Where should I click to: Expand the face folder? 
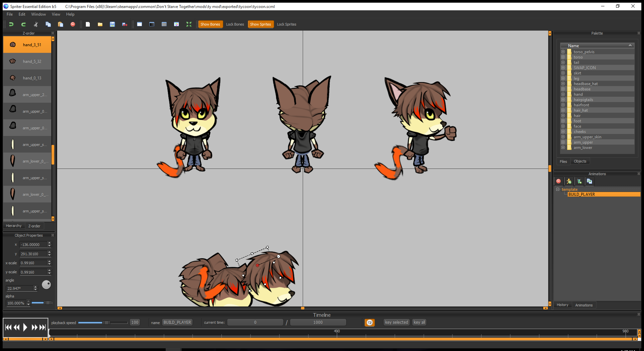[563, 126]
